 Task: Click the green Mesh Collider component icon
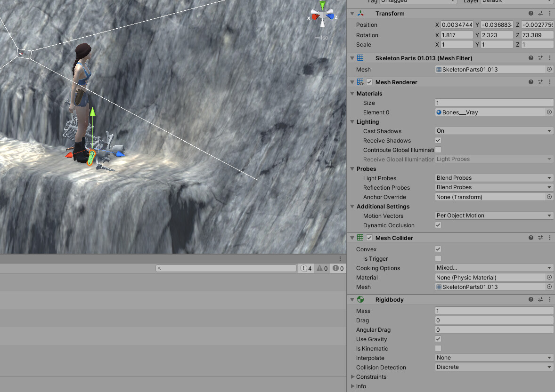click(x=360, y=238)
